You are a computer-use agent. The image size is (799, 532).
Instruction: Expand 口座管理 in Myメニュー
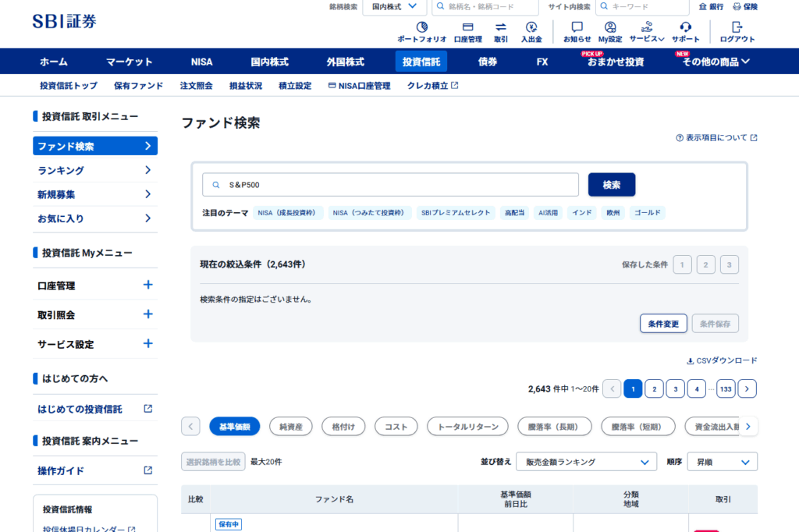147,285
